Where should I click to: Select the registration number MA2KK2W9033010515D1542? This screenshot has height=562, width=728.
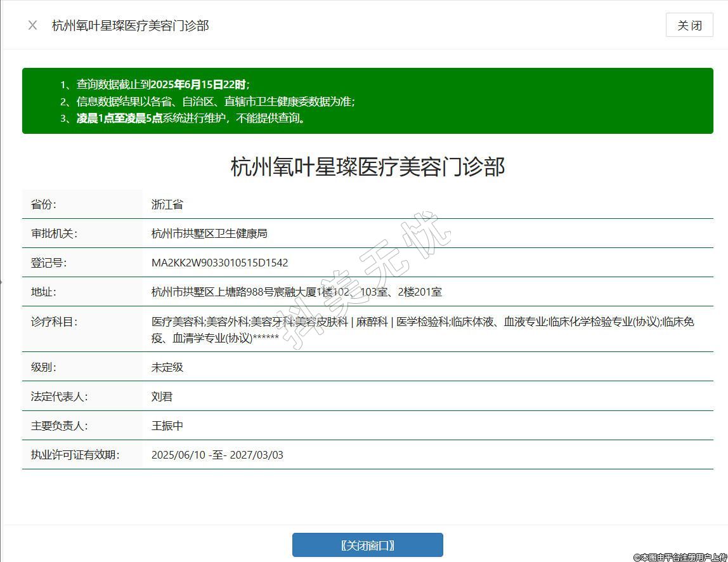(219, 263)
